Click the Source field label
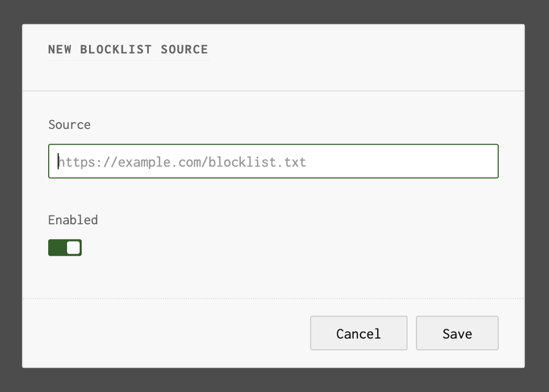Viewport: 549px width, 392px height. pyautogui.click(x=69, y=125)
